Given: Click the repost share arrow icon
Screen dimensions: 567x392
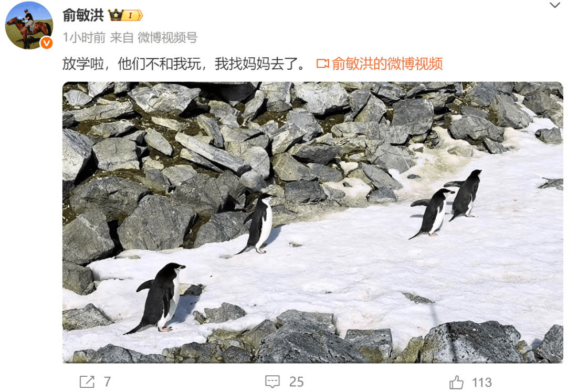Looking at the screenshot, I should tap(87, 382).
